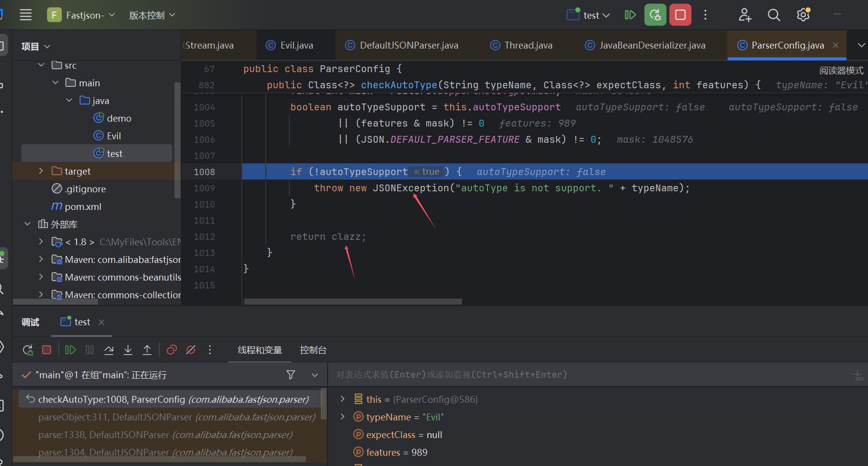The image size is (868, 466).
Task: Open more debugger options dots
Action: click(x=210, y=350)
